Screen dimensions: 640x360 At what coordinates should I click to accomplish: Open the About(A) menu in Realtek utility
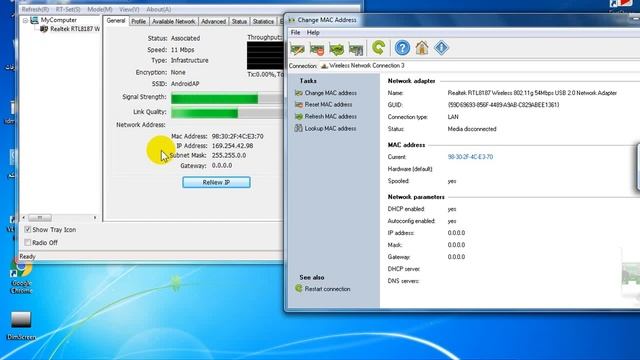pyautogui.click(x=159, y=9)
